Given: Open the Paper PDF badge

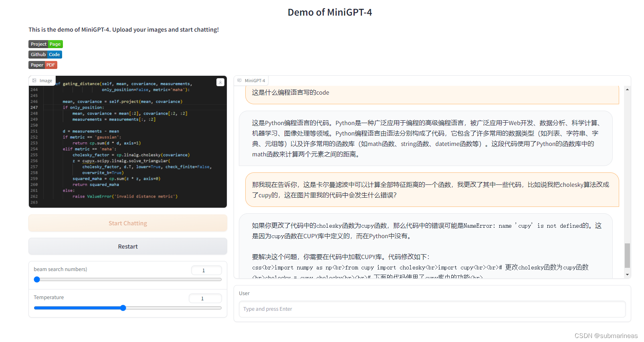Looking at the screenshot, I should [43, 65].
